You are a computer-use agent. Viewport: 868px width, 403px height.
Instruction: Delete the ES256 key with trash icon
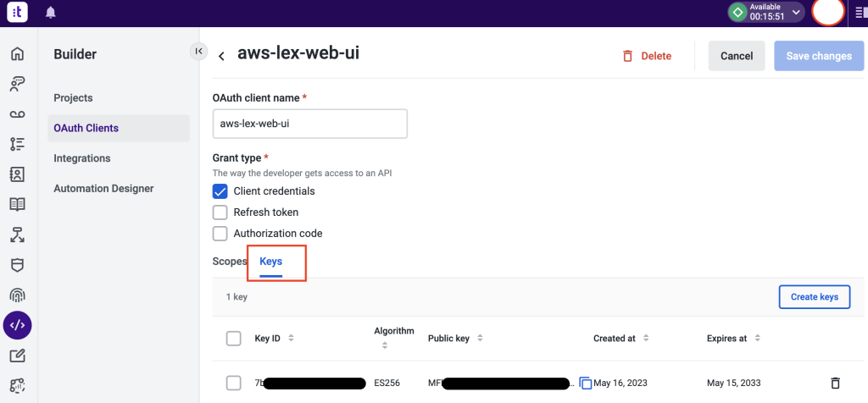tap(835, 383)
